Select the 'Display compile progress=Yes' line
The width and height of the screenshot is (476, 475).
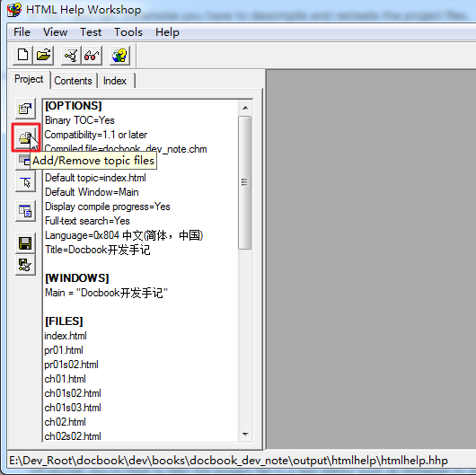pyautogui.click(x=108, y=207)
